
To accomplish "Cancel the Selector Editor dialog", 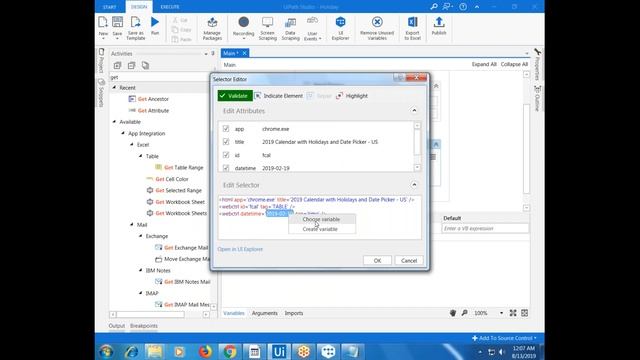I will point(409,260).
